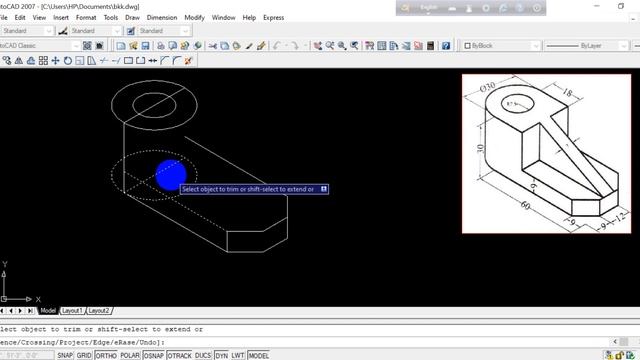The height and width of the screenshot is (360, 640).
Task: Select the Explode tool
Action: coord(188,61)
